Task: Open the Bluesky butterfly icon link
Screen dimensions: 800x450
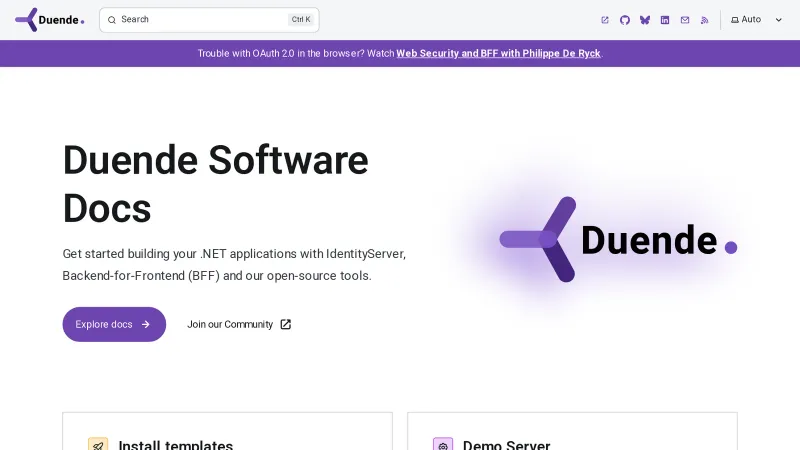Action: [645, 20]
